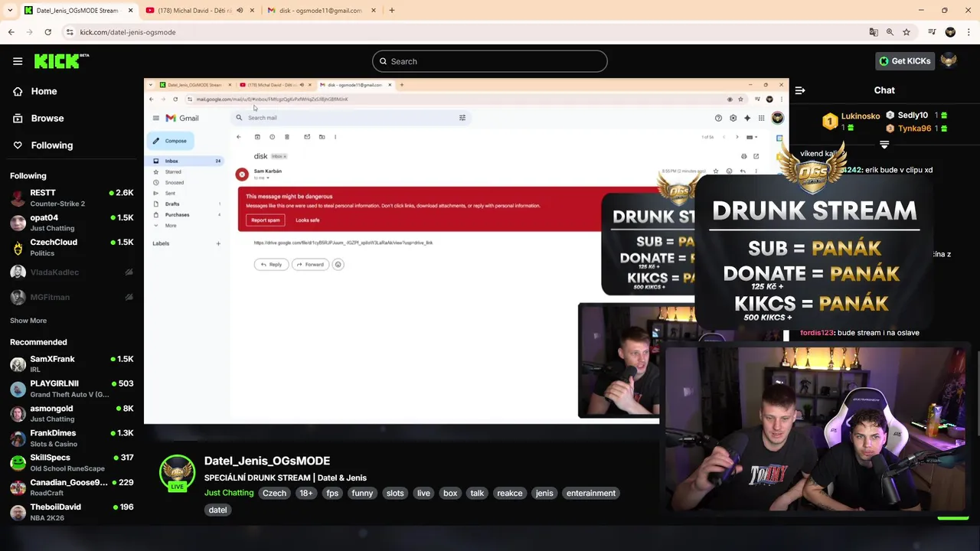Open offline channel MGFitman

[x=72, y=297]
